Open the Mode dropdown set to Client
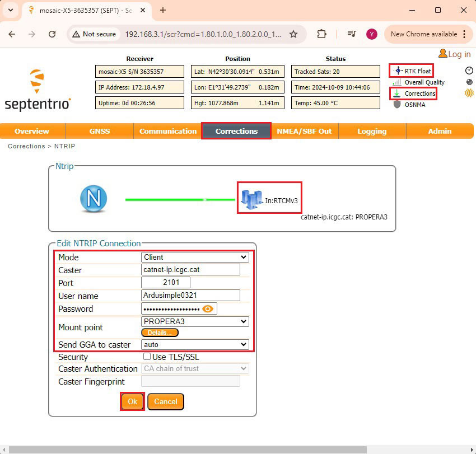The width and height of the screenshot is (476, 454). [x=195, y=258]
